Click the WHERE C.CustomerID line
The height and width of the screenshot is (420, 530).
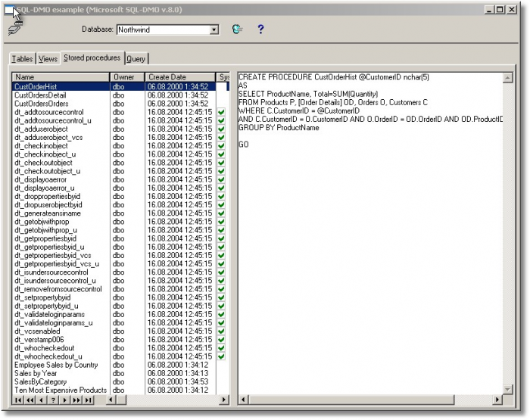(x=299, y=110)
